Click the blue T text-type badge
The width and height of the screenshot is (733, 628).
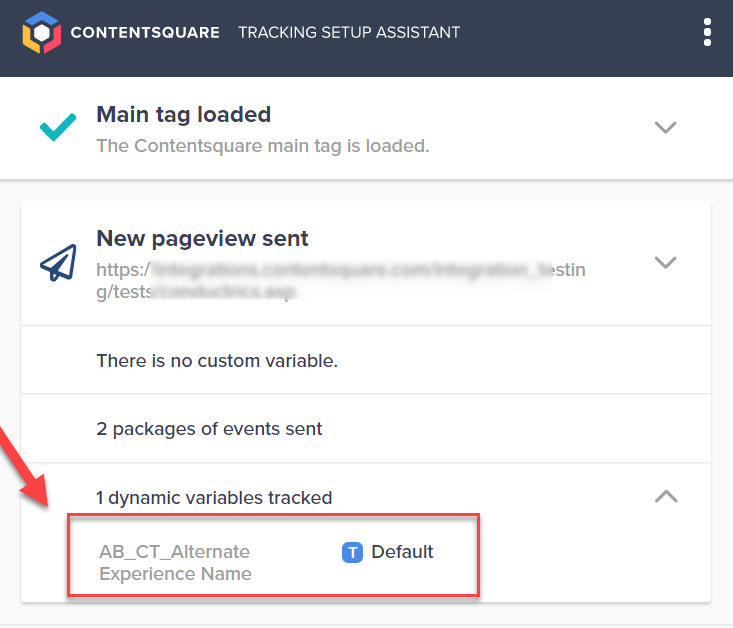352,553
